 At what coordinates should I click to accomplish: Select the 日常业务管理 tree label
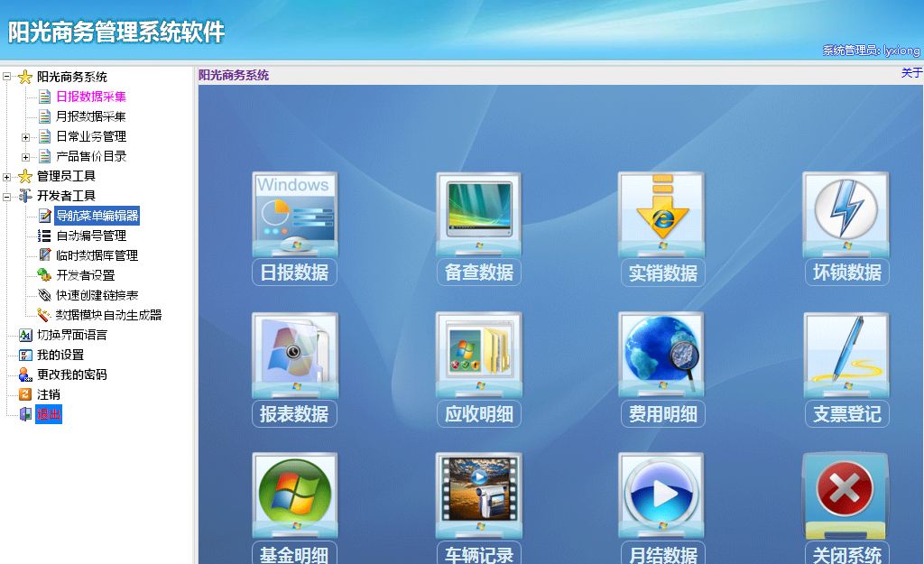[x=91, y=137]
